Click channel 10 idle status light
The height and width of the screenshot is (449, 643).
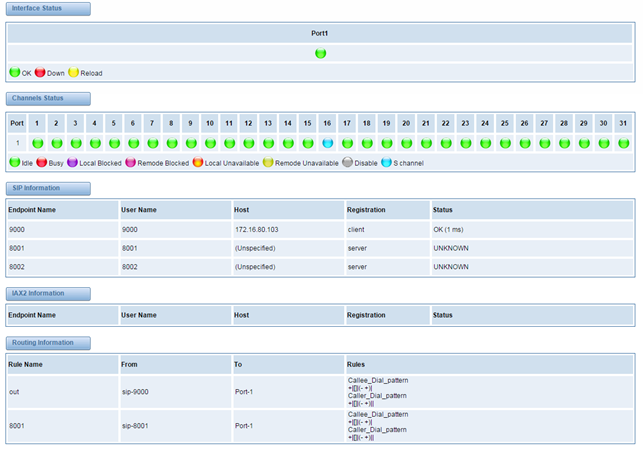coord(210,143)
